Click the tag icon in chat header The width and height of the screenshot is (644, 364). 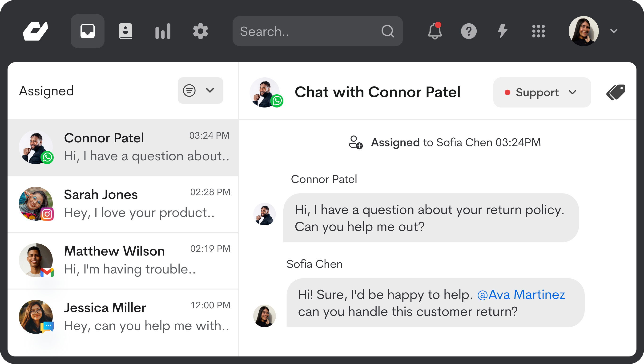[x=616, y=92]
